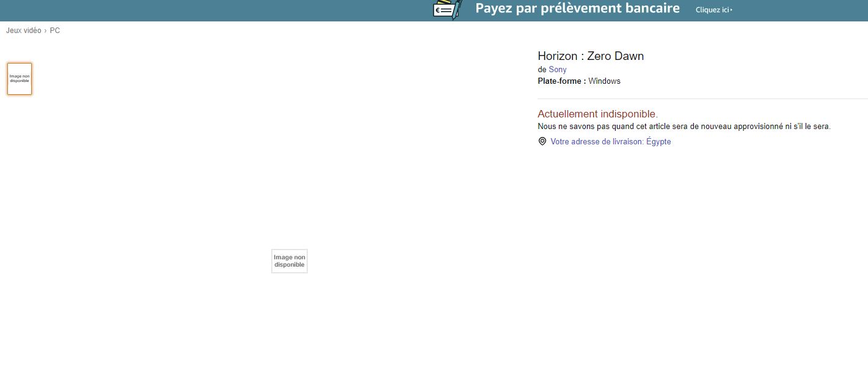This screenshot has height=381, width=868.
Task: Click the 'Horizon : Zero Dawn' title
Action: tap(590, 56)
